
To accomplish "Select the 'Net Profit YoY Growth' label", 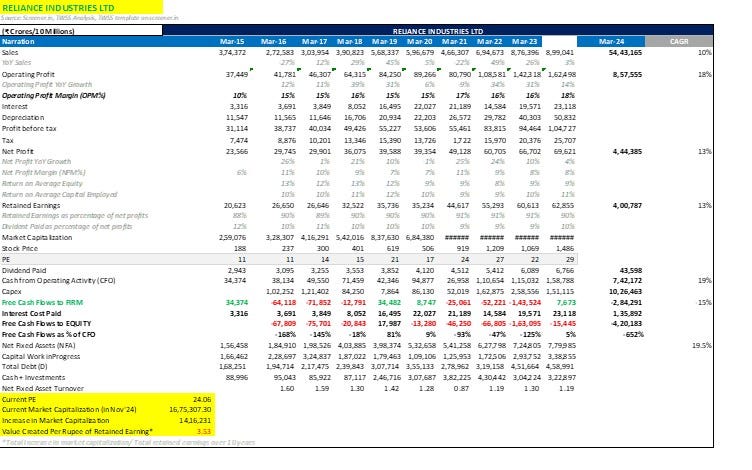I will tap(36, 162).
